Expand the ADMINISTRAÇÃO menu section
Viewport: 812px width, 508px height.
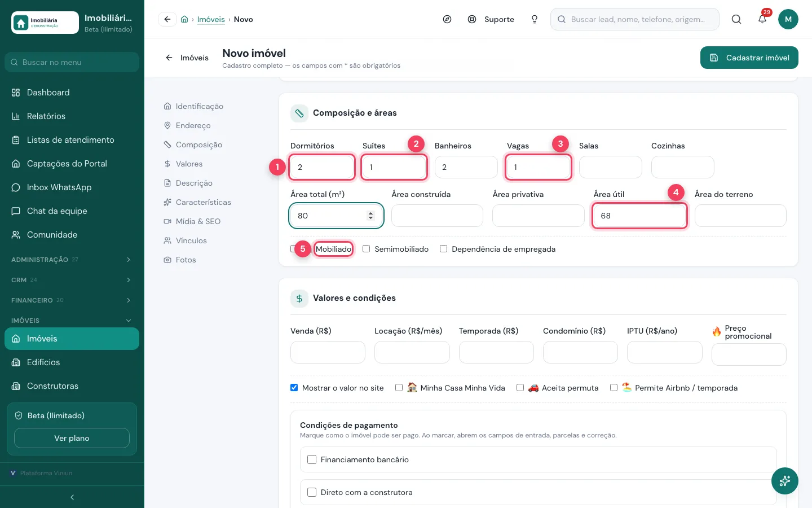coord(72,260)
